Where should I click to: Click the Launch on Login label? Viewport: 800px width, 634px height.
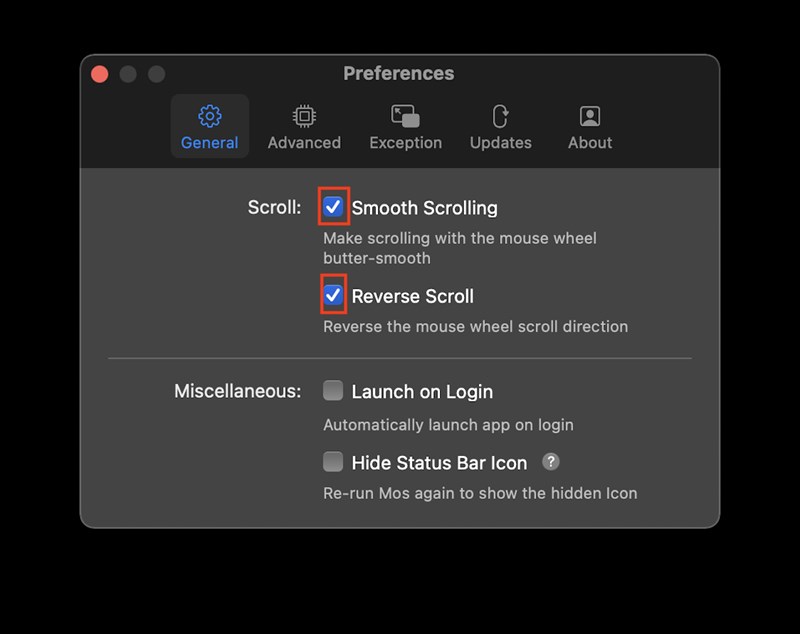click(x=422, y=392)
